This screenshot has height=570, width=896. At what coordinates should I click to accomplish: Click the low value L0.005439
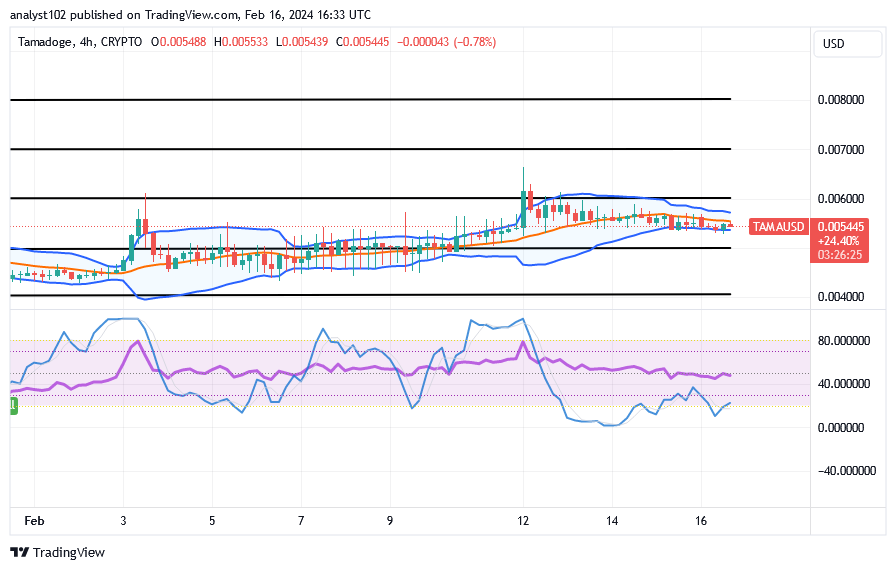click(x=302, y=42)
